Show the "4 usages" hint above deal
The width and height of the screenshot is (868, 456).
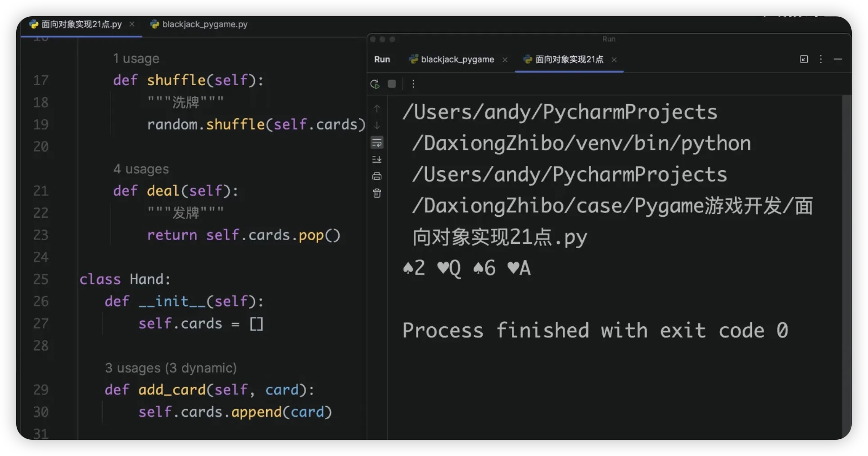tap(141, 169)
